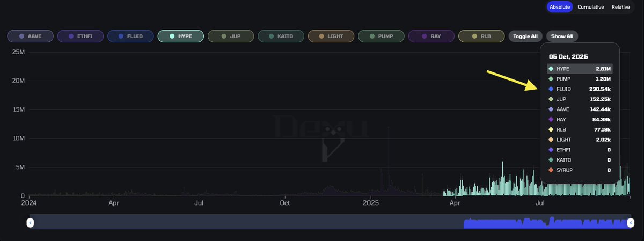Switch to the Cumulative view tab
644x241 pixels.
pyautogui.click(x=591, y=7)
